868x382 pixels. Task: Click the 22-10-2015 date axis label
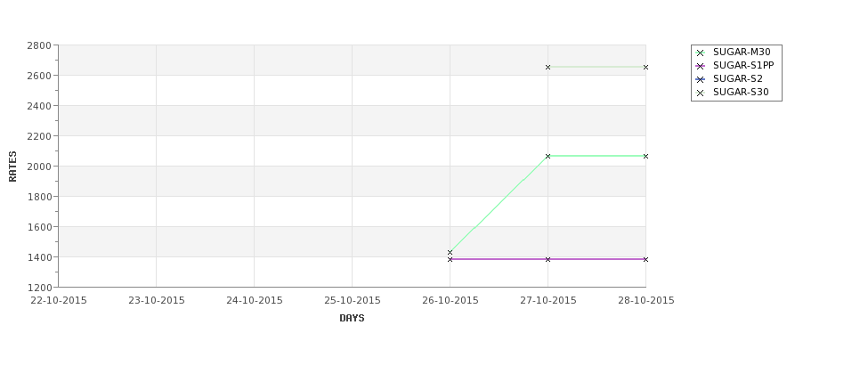pos(59,301)
